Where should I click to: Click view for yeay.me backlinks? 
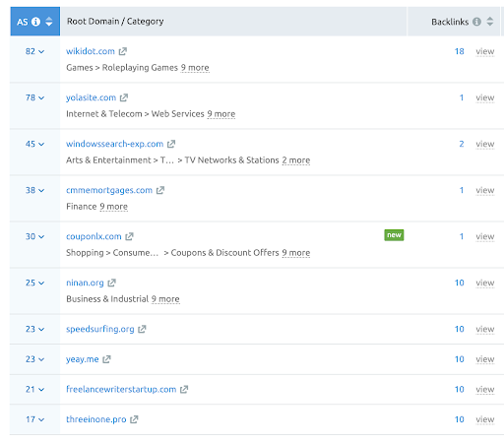485,359
